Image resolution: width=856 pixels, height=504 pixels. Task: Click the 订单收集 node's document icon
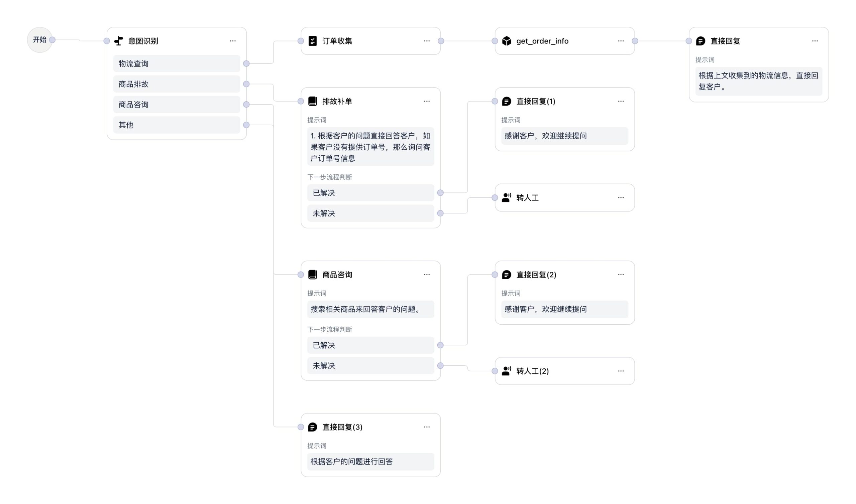pos(312,41)
